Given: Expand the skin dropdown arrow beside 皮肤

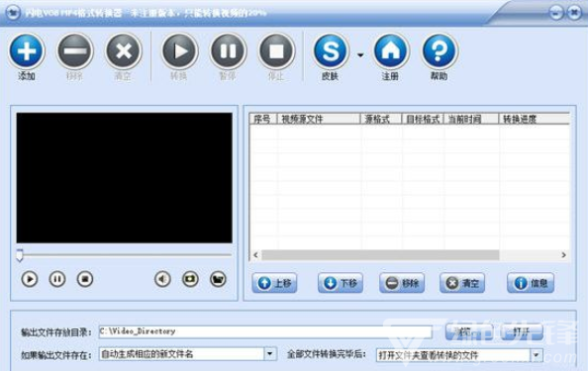Looking at the screenshot, I should click(360, 55).
